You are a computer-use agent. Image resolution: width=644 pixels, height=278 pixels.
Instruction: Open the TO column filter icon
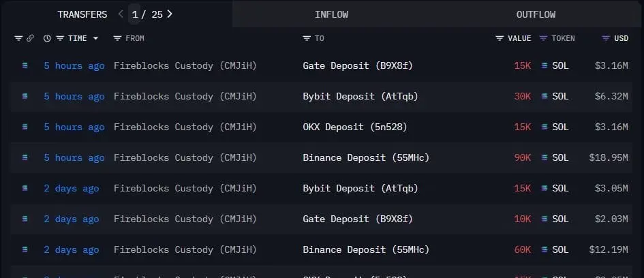(x=307, y=38)
